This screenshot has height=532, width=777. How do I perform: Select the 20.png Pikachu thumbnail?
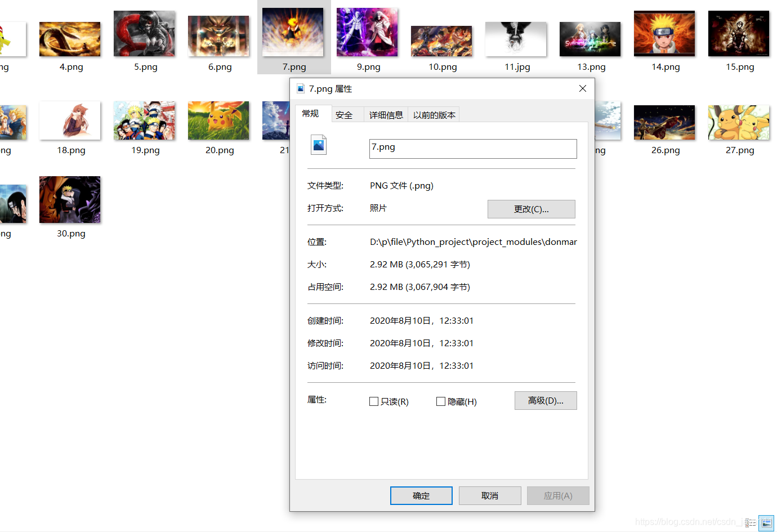(x=218, y=120)
